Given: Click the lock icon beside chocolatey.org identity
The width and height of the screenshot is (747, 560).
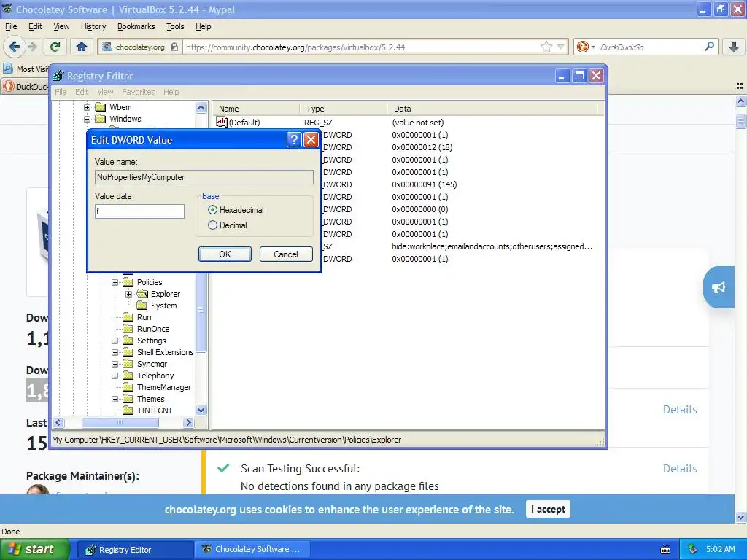Looking at the screenshot, I should 174,47.
